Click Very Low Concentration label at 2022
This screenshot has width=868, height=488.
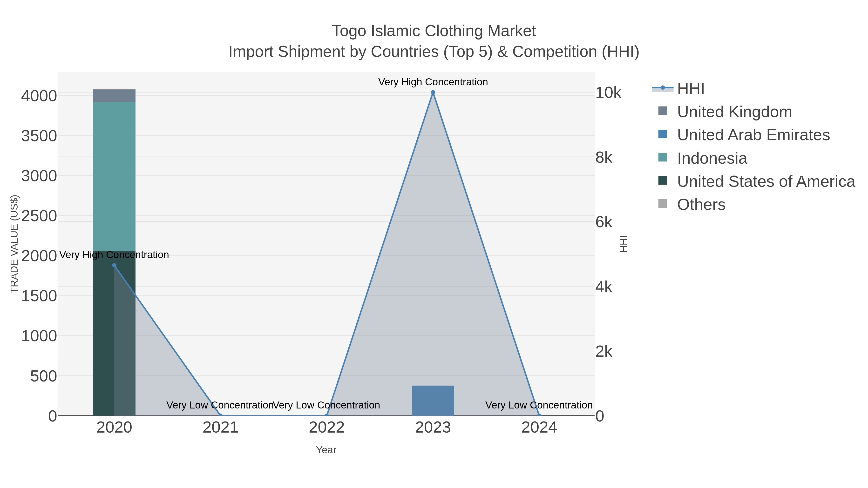click(x=326, y=405)
